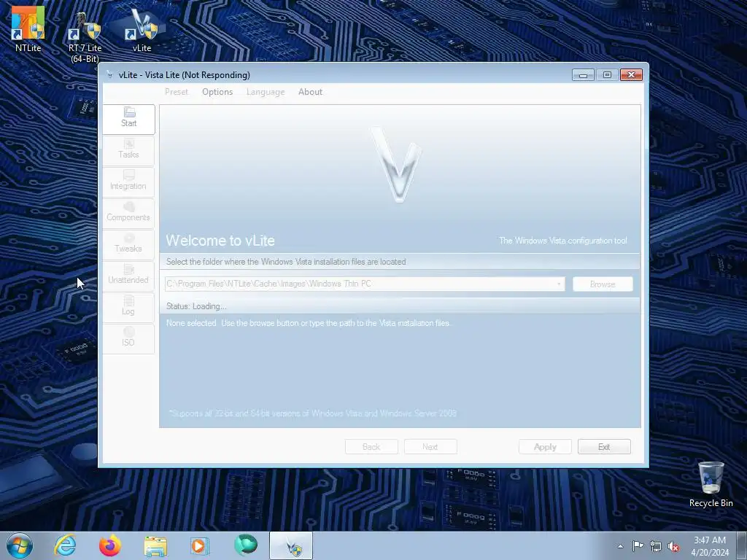Select the RT 7 Lite (64-Bit) desktop icon
747x560 pixels.
click(x=85, y=37)
